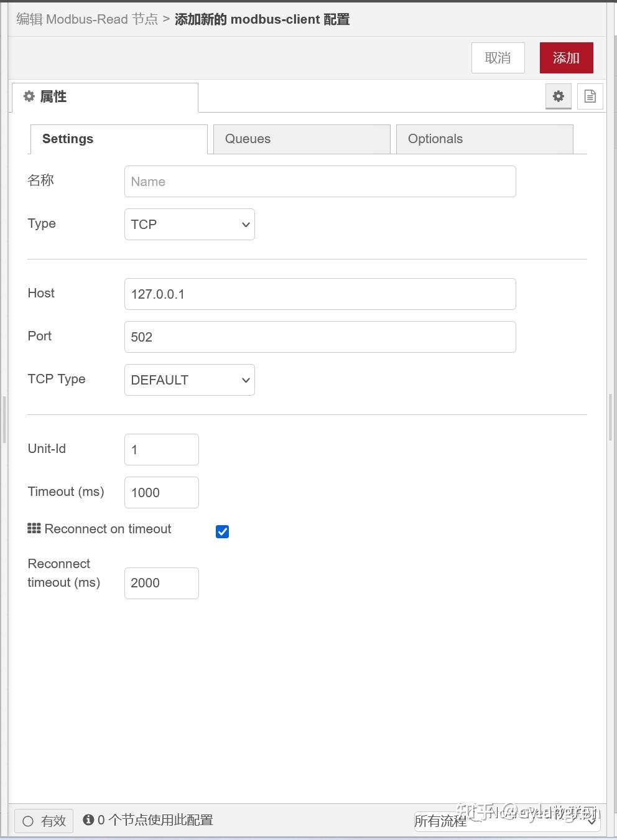Click the Name input field
This screenshot has width=617, height=840.
319,181
